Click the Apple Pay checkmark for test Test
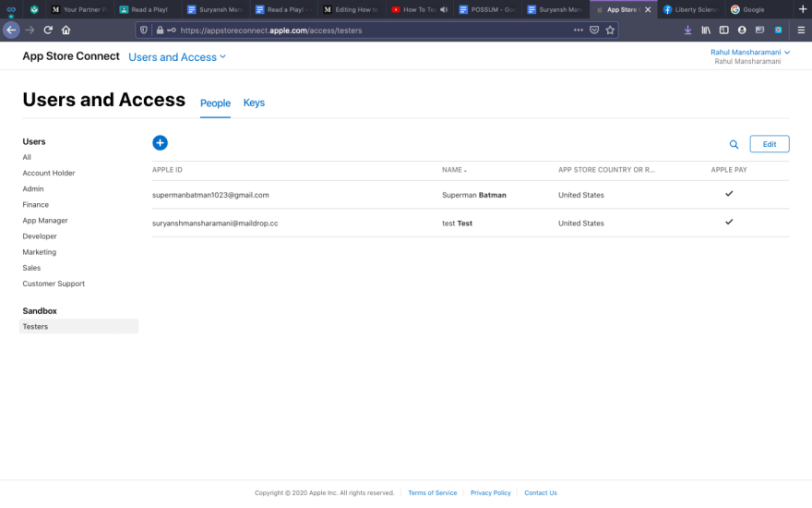Image resolution: width=812 pixels, height=508 pixels. pos(729,222)
